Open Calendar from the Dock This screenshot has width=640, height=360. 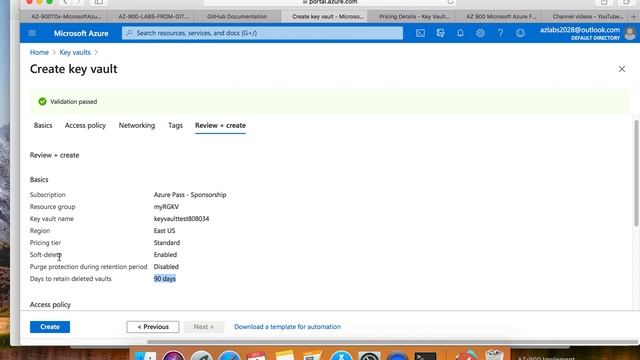(256, 355)
